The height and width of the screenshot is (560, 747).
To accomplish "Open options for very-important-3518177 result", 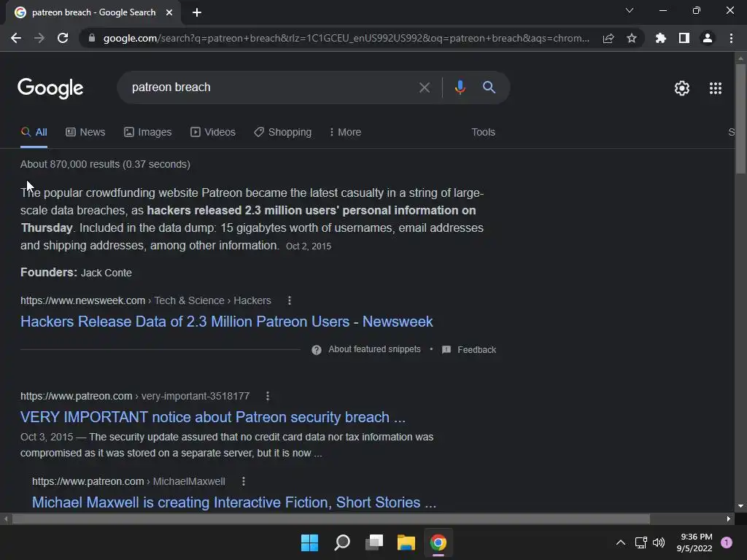I will point(267,396).
